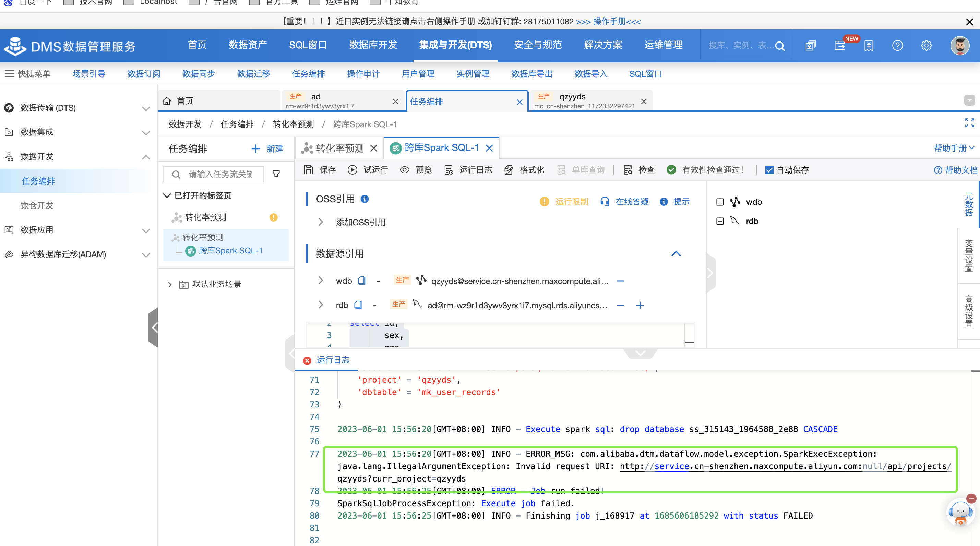The image size is (980, 546).
Task: Open 数据迁移 in the shortcut bar
Action: click(253, 74)
